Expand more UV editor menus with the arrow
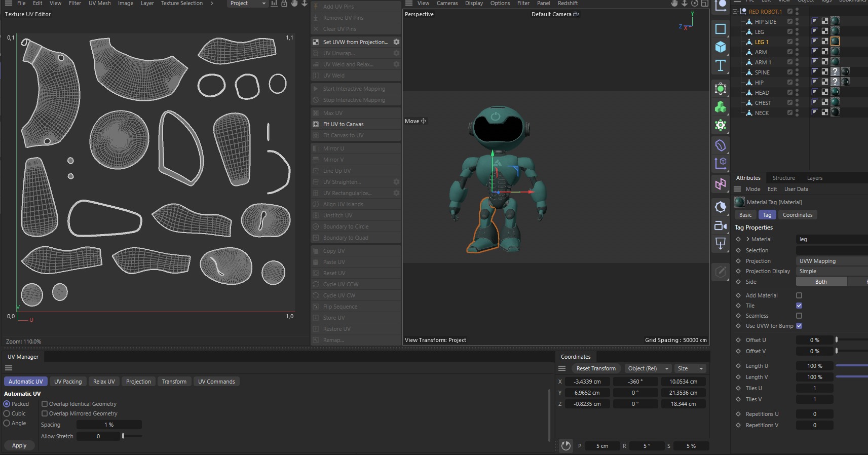This screenshot has height=455, width=868. pos(212,4)
